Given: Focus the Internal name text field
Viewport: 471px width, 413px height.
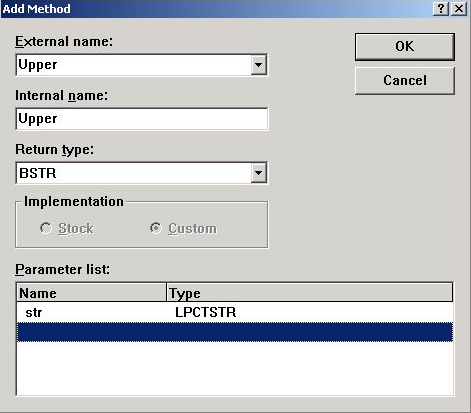Looking at the screenshot, I should pyautogui.click(x=142, y=119).
